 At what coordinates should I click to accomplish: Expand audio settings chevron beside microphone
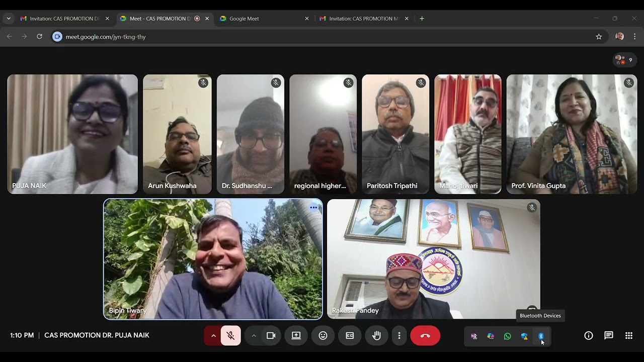tap(213, 335)
